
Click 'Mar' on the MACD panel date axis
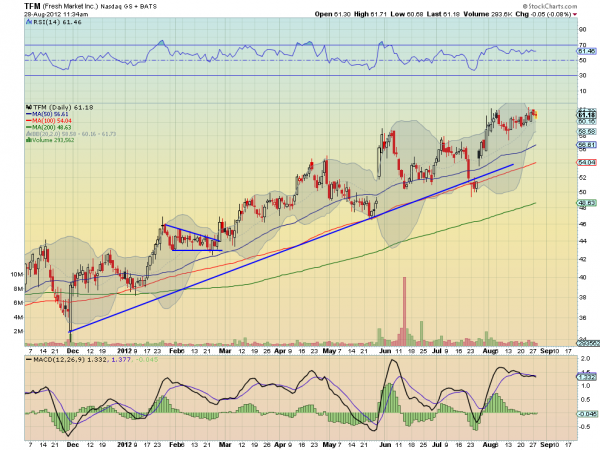point(225,445)
